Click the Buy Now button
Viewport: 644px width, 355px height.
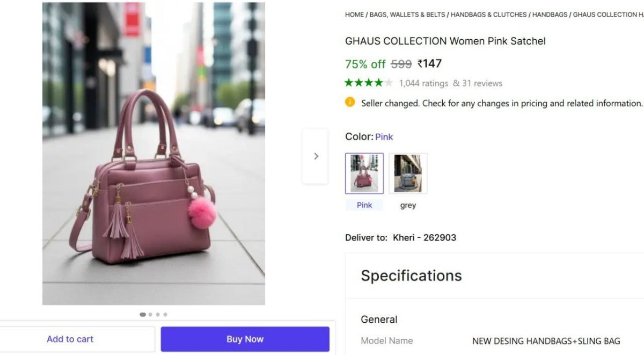coord(245,339)
